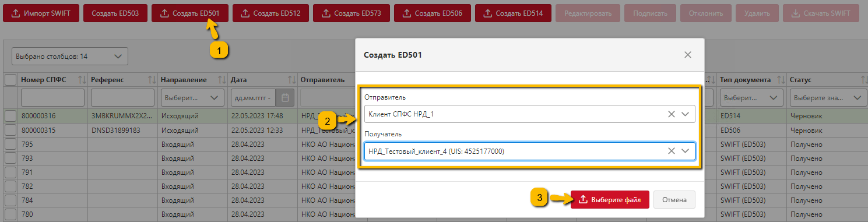Open calendar picker in Дата filter
The image size is (868, 222).
(285, 97)
